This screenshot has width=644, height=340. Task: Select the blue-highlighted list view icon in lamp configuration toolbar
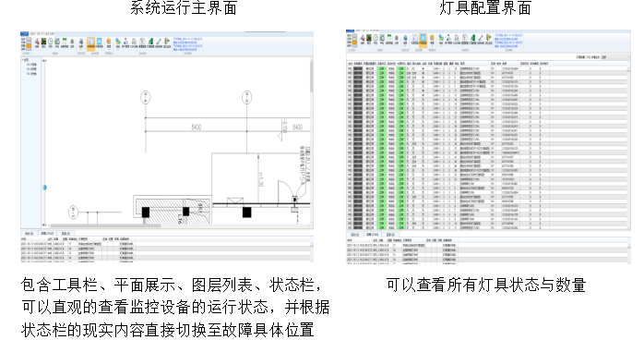point(423,41)
